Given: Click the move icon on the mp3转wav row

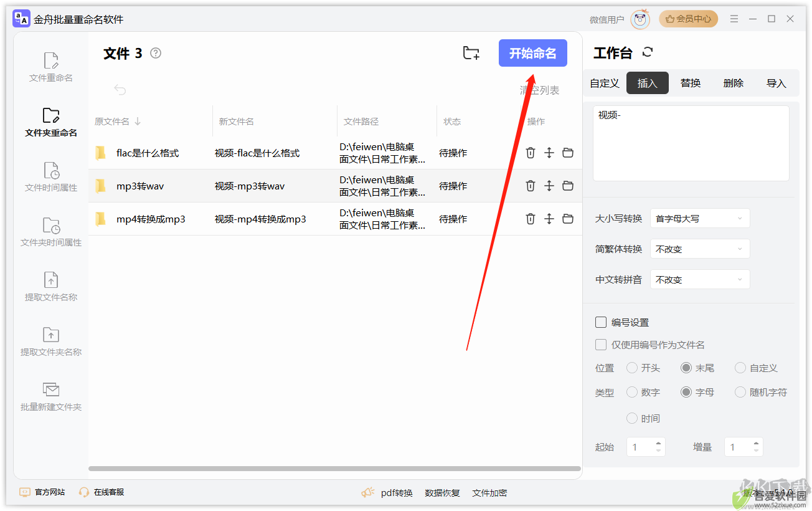Looking at the screenshot, I should pyautogui.click(x=549, y=186).
